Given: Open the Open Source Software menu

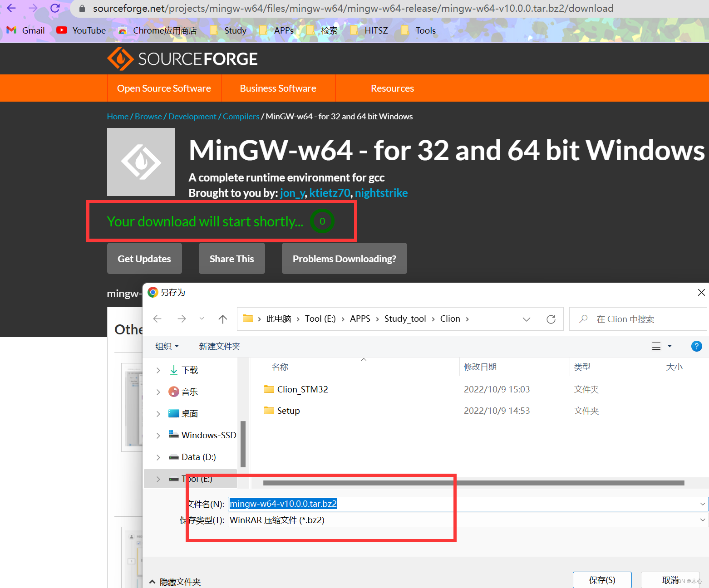Looking at the screenshot, I should click(x=164, y=88).
